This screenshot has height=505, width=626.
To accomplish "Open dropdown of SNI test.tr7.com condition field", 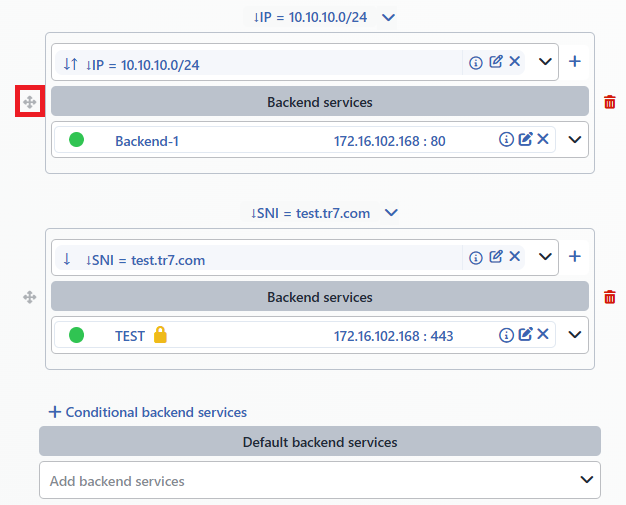I will pos(545,256).
